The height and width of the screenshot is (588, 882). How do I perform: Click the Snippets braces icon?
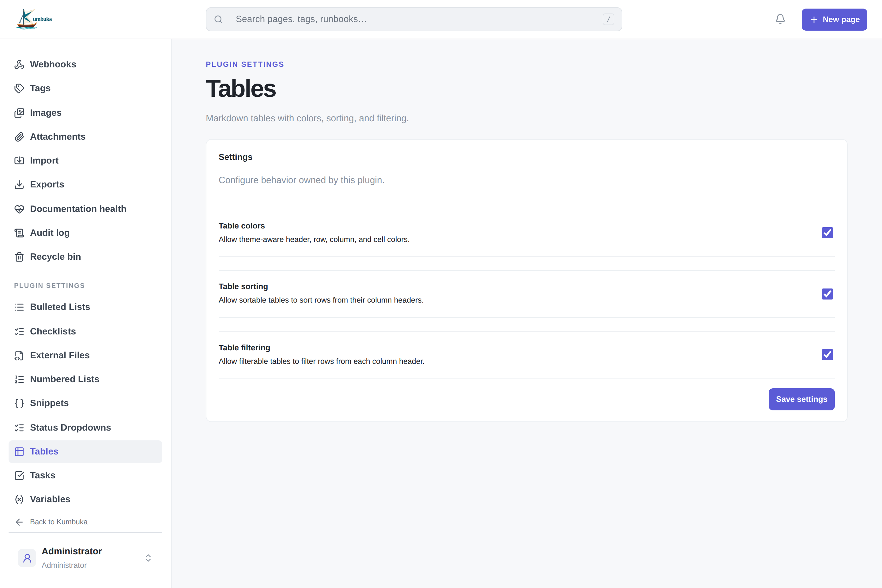[19, 403]
